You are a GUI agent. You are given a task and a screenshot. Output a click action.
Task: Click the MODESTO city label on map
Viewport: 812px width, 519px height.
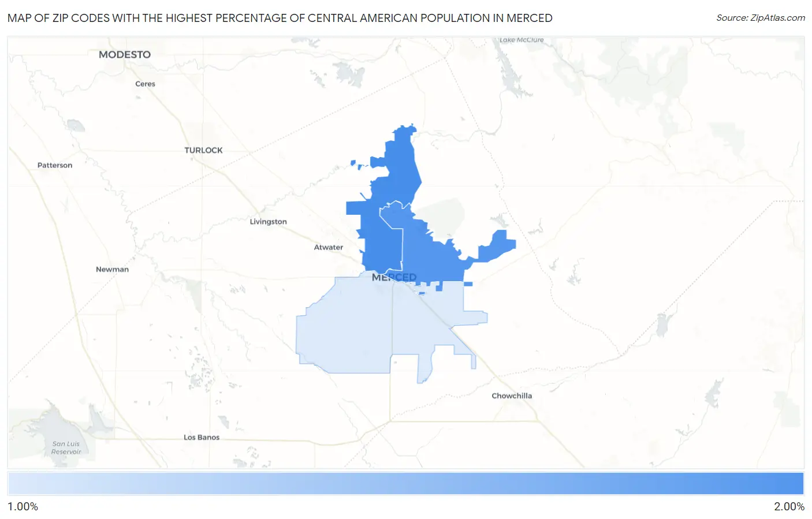click(x=125, y=55)
